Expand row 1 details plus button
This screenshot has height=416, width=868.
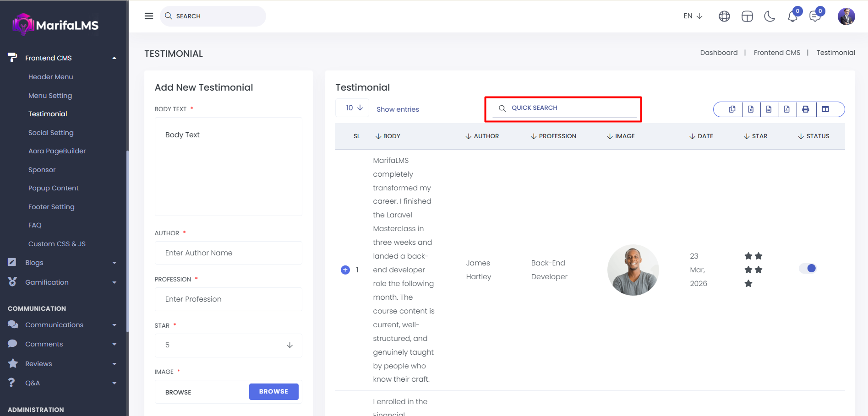pyautogui.click(x=345, y=270)
